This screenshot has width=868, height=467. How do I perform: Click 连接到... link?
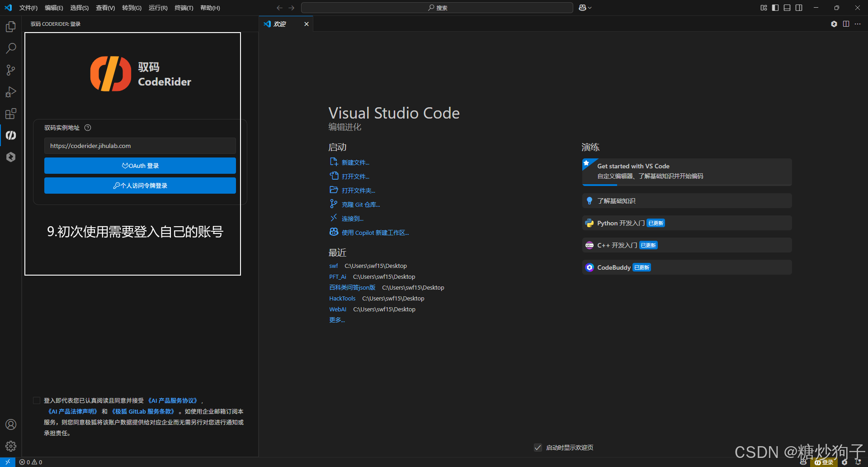point(353,219)
